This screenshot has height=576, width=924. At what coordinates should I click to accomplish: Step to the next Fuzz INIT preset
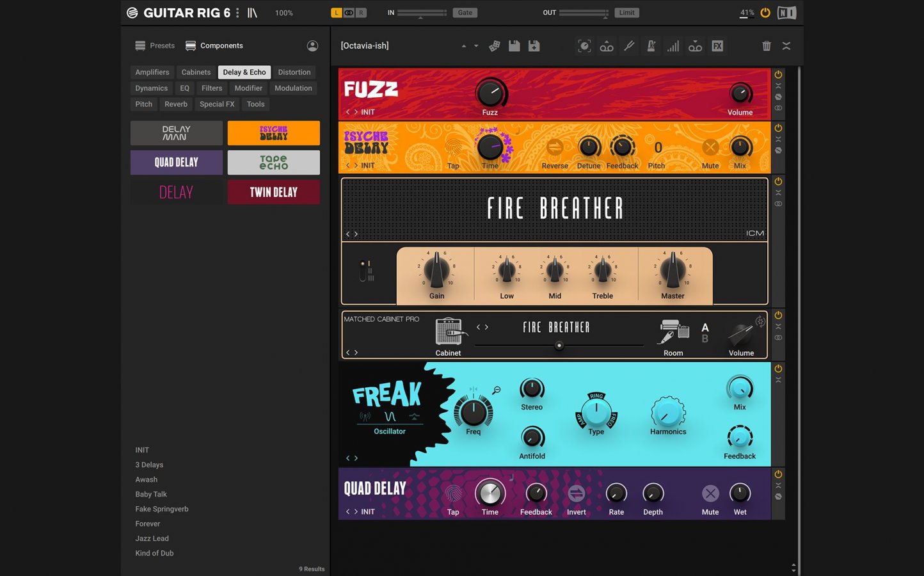pyautogui.click(x=356, y=111)
